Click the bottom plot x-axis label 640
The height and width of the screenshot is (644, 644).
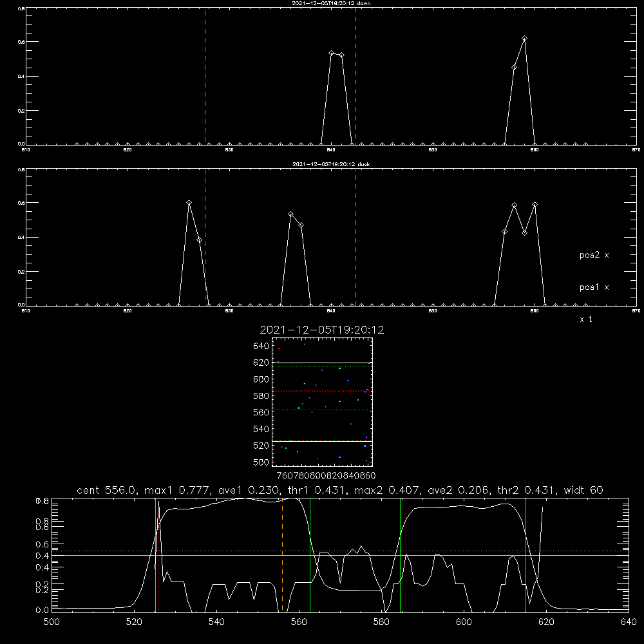coord(629,622)
